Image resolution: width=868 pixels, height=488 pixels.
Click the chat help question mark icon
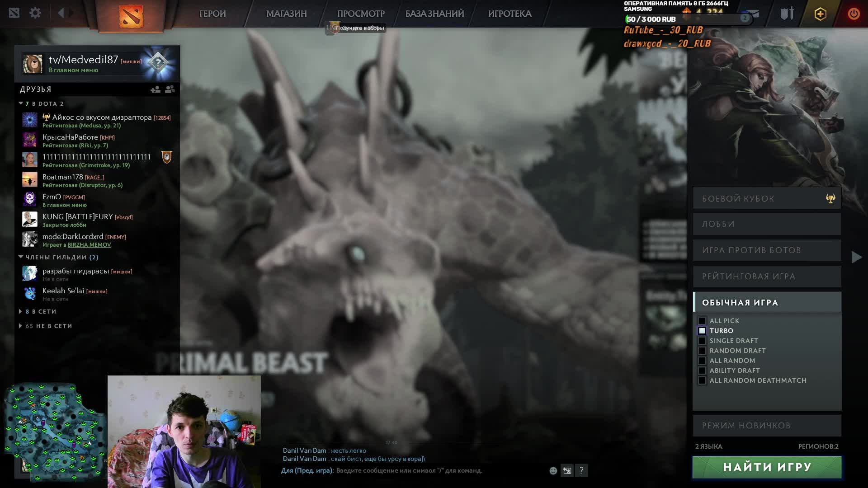[x=581, y=471]
